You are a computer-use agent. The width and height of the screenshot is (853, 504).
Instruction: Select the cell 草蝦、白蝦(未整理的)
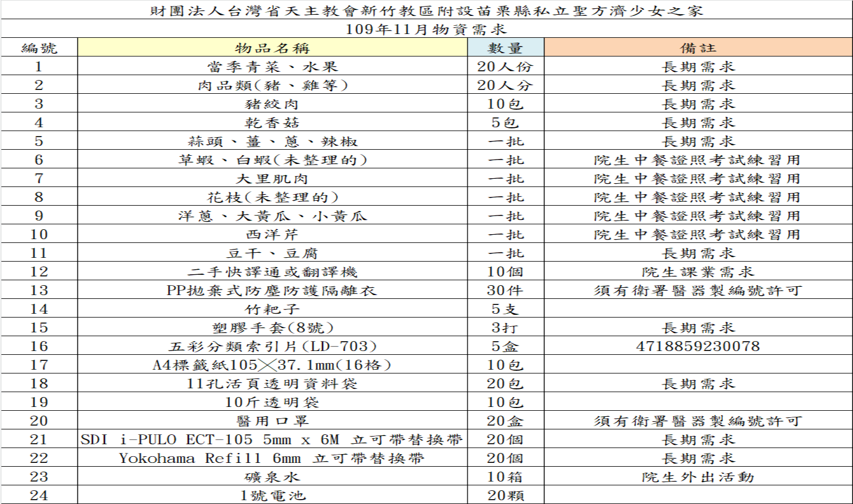pos(272,160)
